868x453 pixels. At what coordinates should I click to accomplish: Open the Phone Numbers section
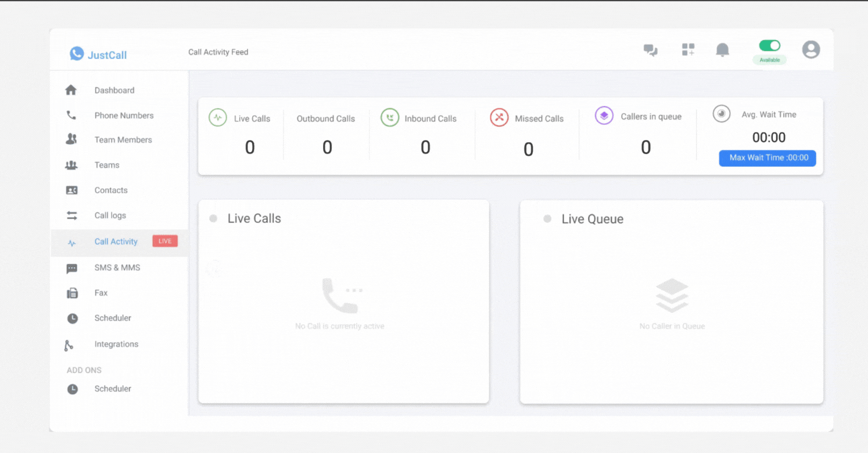tap(124, 116)
